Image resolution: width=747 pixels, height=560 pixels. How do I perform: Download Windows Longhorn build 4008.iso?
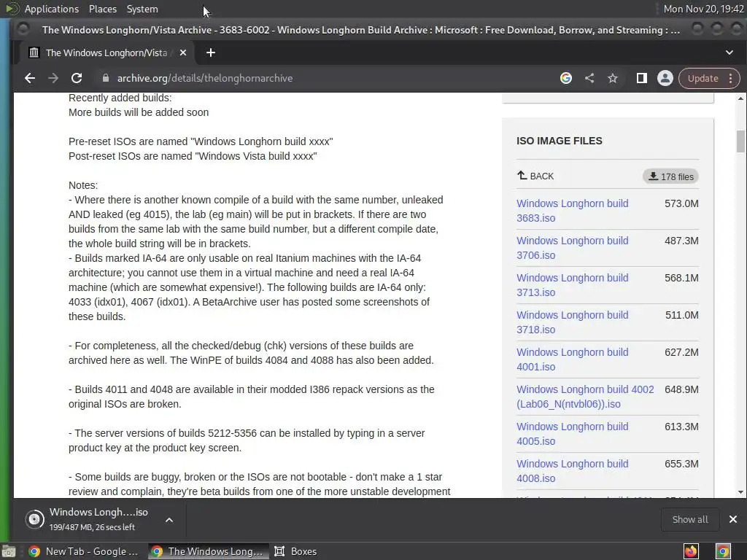pos(572,470)
